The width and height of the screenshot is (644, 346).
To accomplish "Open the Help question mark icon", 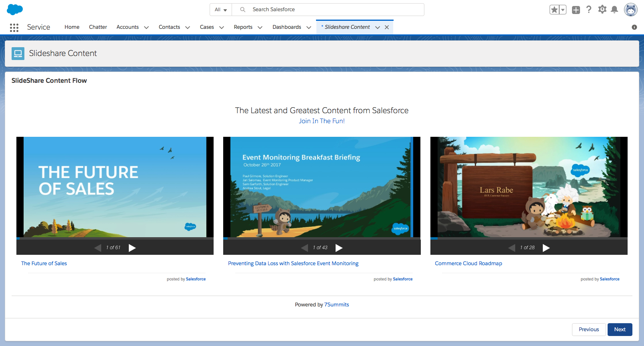I will [x=589, y=10].
